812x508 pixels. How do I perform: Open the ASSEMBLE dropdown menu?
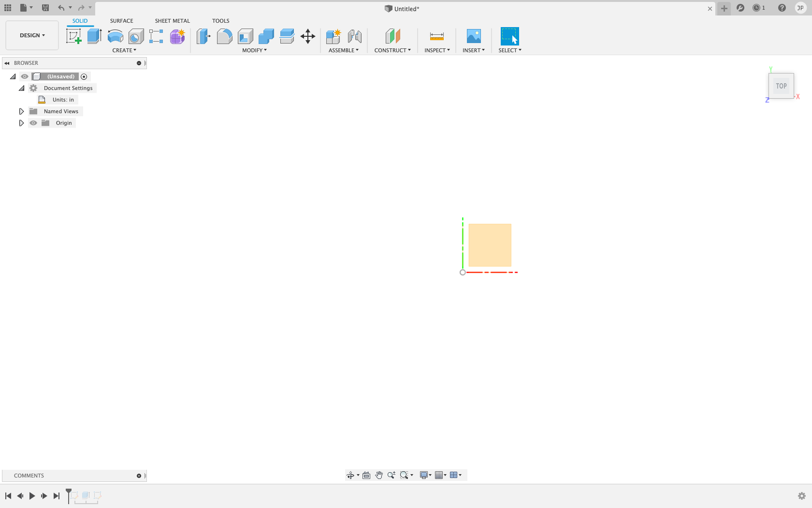click(344, 50)
